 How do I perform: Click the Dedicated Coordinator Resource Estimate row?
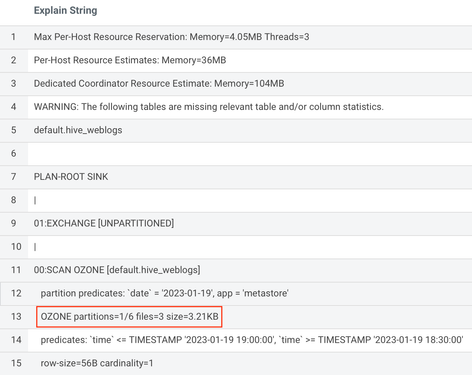(x=236, y=83)
